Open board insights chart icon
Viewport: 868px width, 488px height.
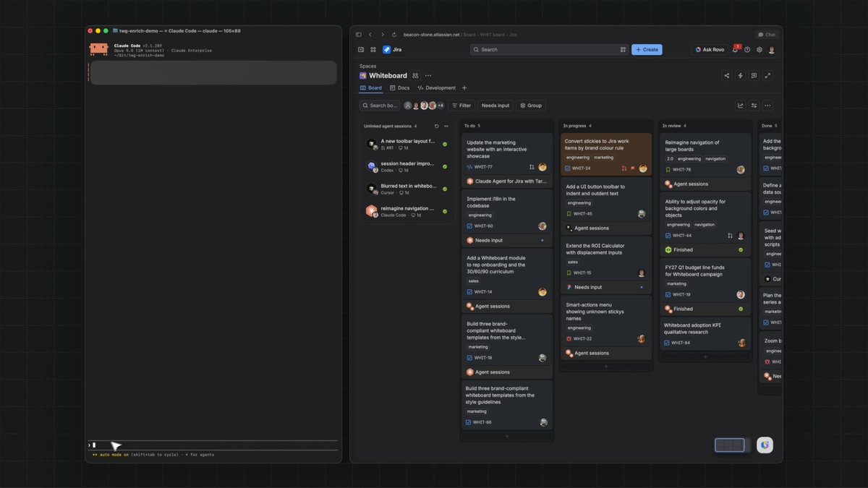point(741,106)
